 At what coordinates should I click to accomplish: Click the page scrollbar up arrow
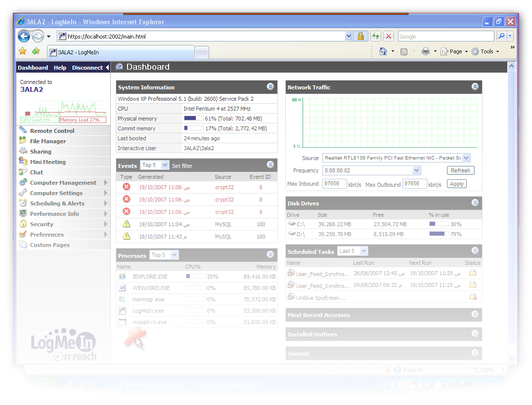click(511, 66)
